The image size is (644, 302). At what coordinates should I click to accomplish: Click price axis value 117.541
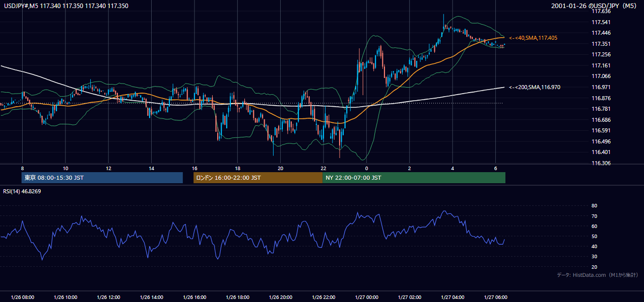(x=601, y=22)
